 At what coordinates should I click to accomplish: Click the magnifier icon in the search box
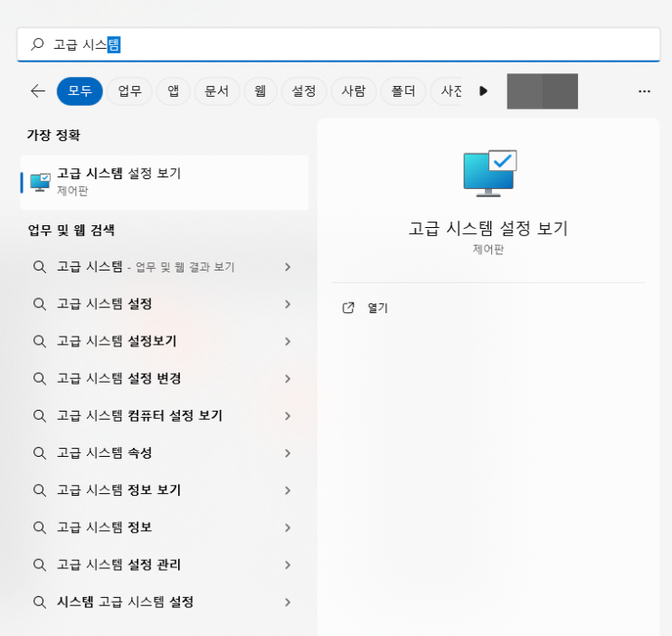(x=37, y=44)
